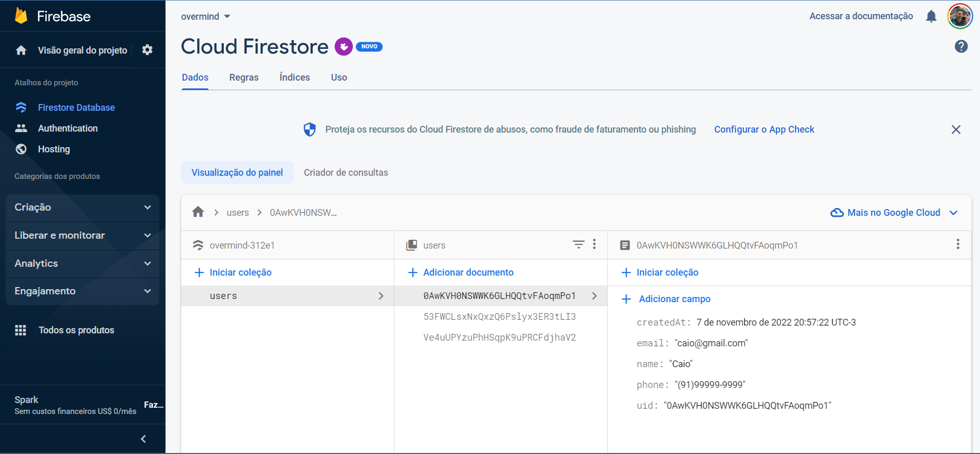Viewport: 980px width, 454px height.
Task: Click Visão geral do projeto link
Action: (82, 50)
